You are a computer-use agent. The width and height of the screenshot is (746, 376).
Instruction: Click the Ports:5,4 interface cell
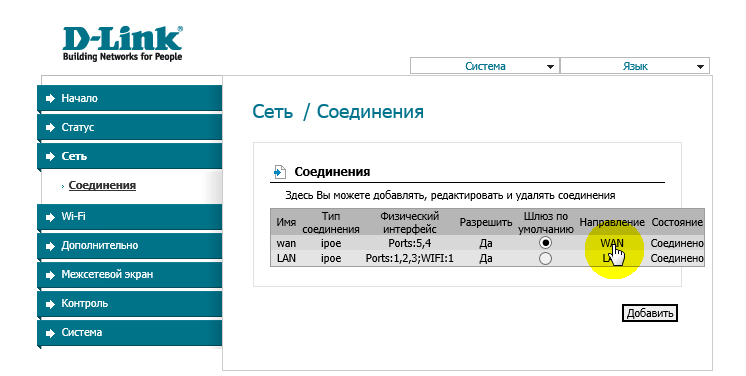(x=409, y=243)
